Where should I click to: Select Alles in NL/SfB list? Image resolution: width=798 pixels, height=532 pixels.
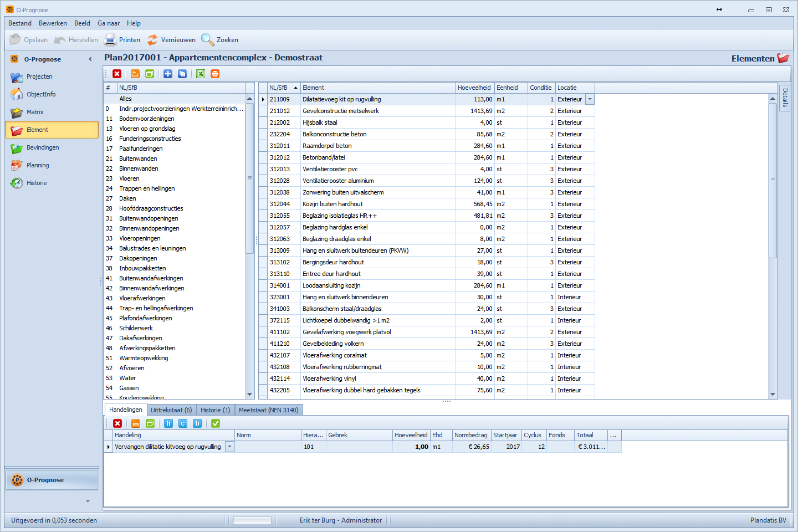pyautogui.click(x=175, y=99)
